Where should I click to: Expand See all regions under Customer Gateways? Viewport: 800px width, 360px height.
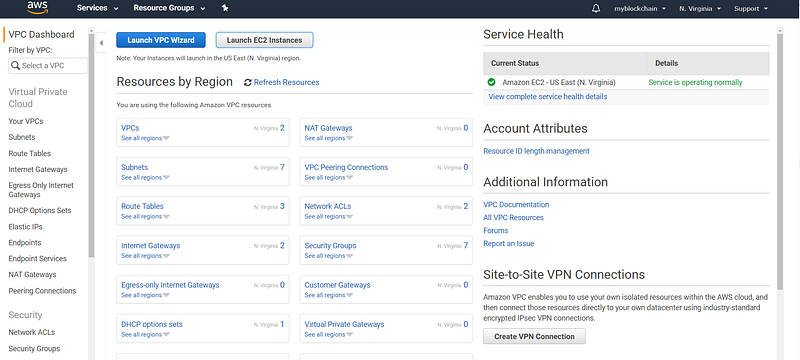point(329,295)
